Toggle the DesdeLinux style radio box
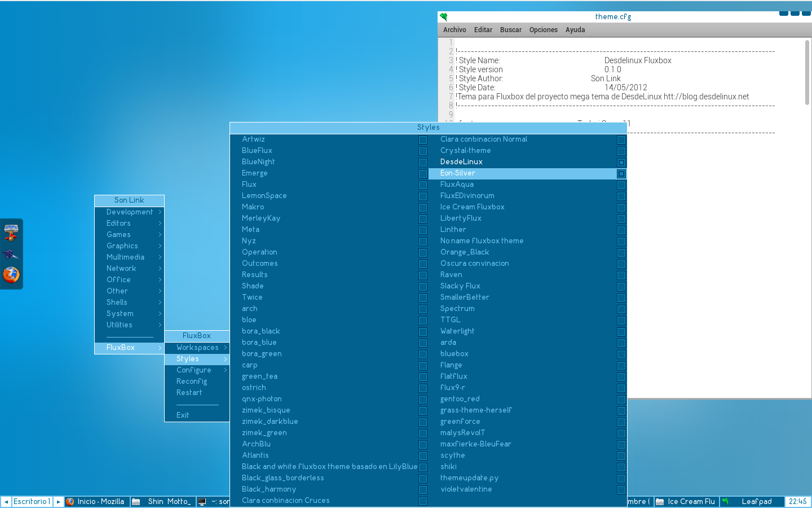The image size is (812, 508). [621, 163]
